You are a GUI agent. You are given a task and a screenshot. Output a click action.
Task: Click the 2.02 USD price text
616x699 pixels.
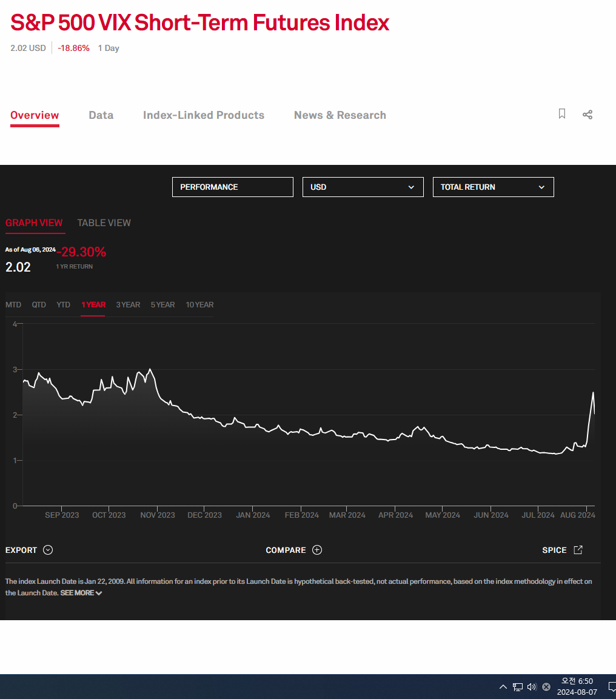28,48
